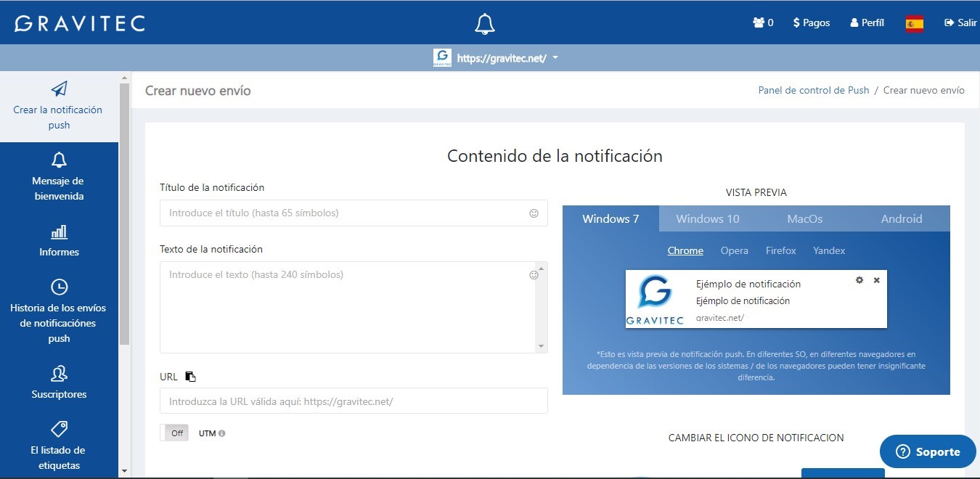Click the Gravitec site favicon thumbnail
The width and height of the screenshot is (980, 479).
coord(442,58)
